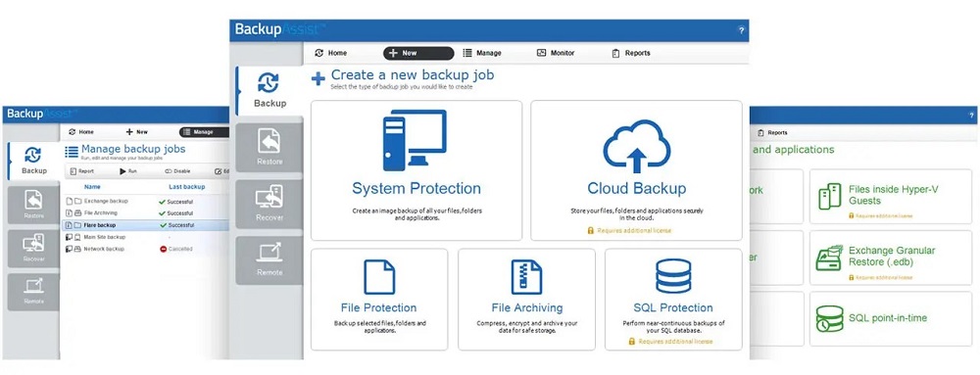Click SQL point-in-time title text
The height and width of the screenshot is (375, 980).
pyautogui.click(x=888, y=318)
